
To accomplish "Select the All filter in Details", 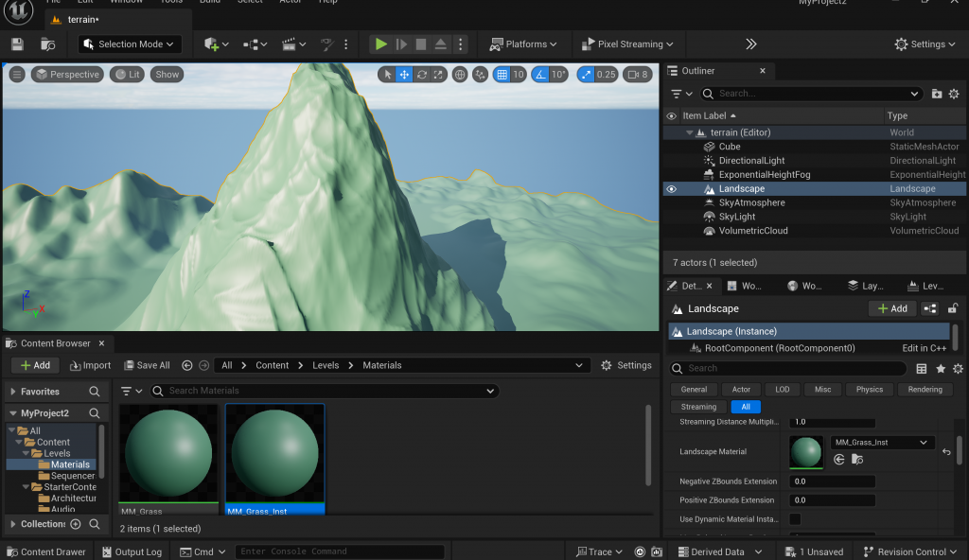I will pyautogui.click(x=746, y=407).
